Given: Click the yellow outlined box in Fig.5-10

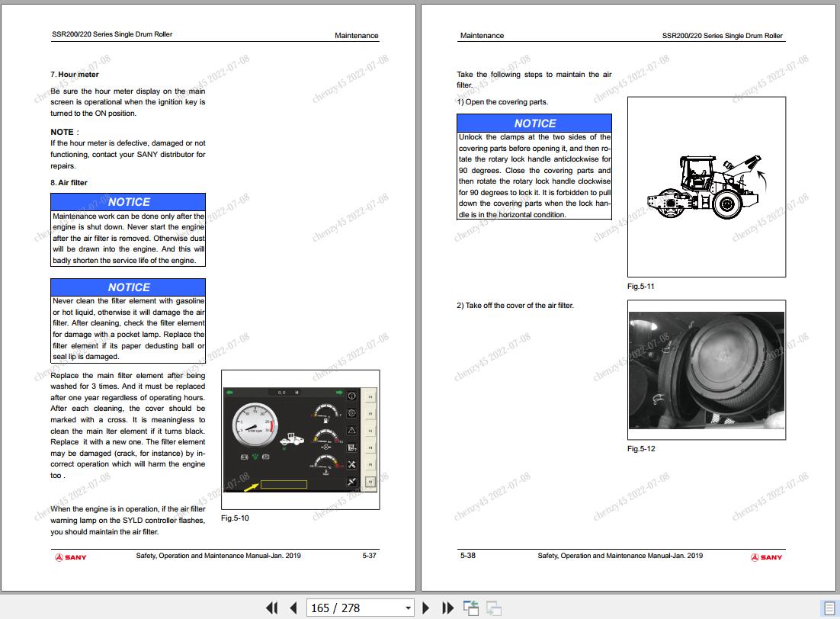Looking at the screenshot, I should 284,484.
